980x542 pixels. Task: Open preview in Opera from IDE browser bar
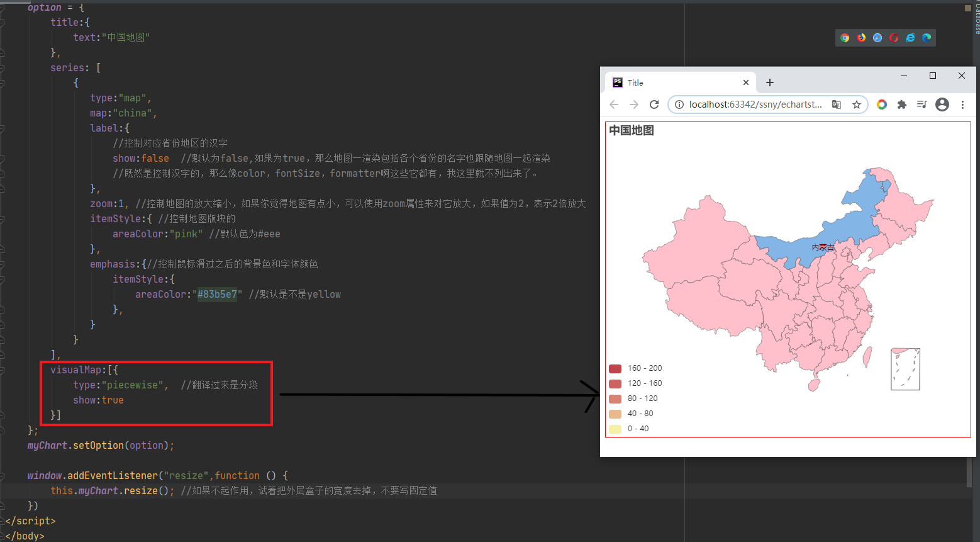[x=894, y=38]
